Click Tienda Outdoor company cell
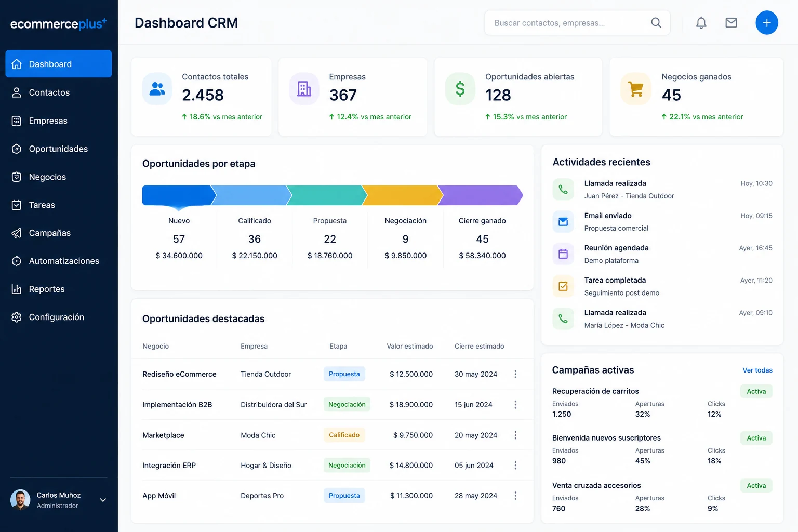 [x=265, y=374]
